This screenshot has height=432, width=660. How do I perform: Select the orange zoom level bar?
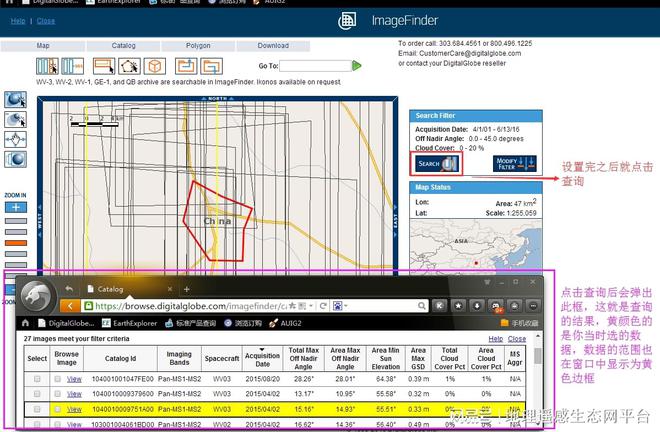tap(16, 243)
